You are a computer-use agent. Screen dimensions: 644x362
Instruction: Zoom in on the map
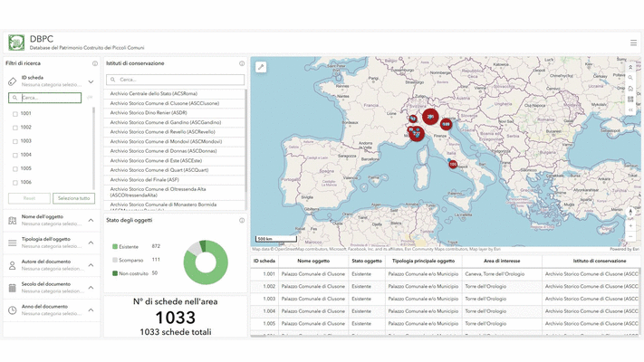630,225
